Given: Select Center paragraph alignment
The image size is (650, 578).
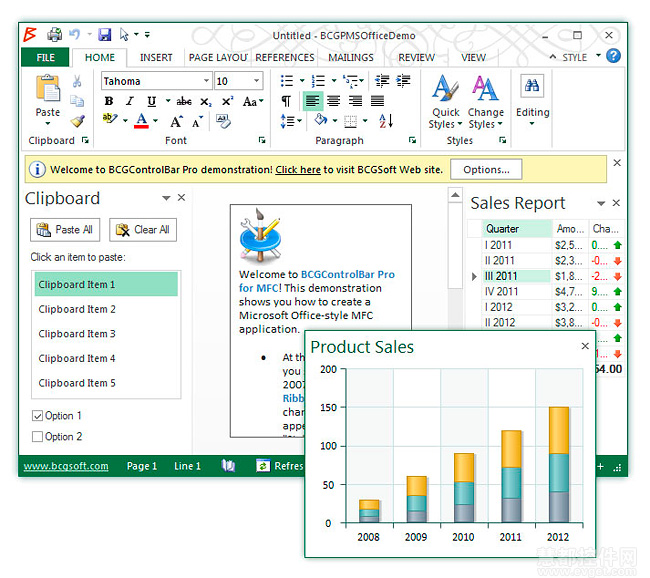Looking at the screenshot, I should tap(334, 101).
